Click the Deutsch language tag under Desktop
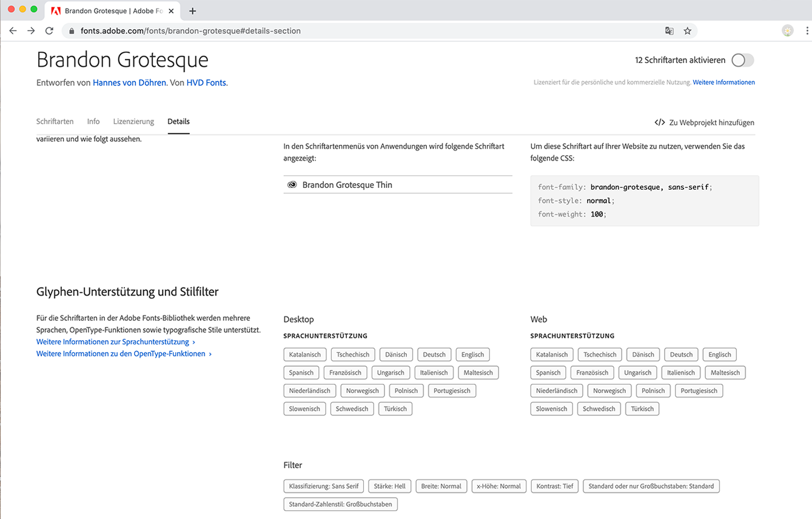 pyautogui.click(x=434, y=355)
